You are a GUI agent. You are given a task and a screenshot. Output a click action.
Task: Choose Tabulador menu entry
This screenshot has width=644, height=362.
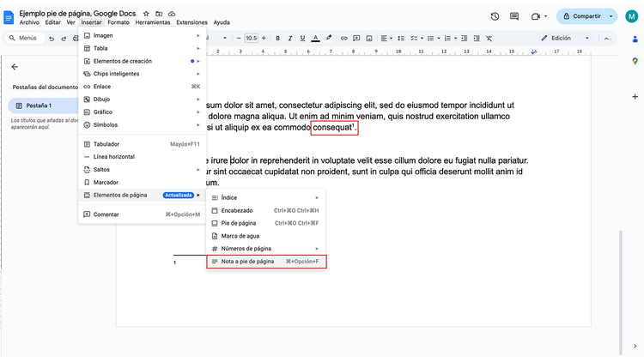(142, 144)
